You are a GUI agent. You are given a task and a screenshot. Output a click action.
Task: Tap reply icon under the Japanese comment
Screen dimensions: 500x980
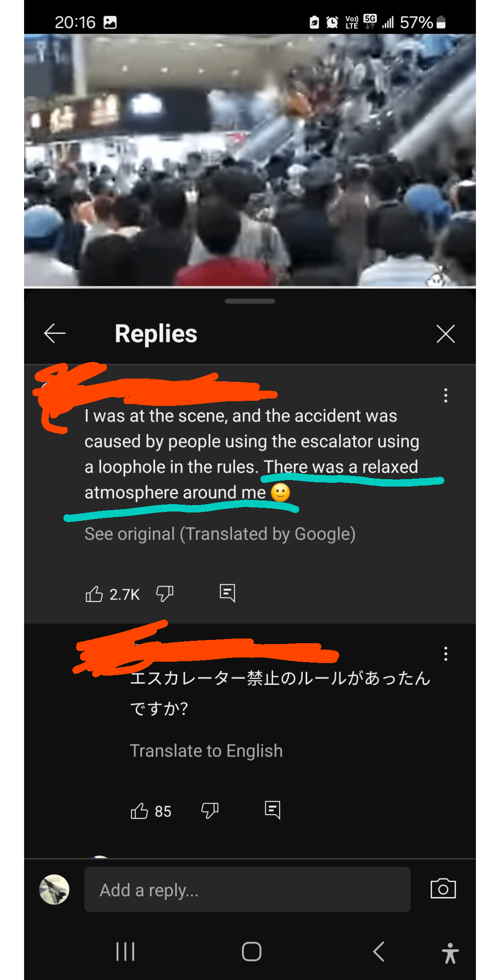(273, 810)
